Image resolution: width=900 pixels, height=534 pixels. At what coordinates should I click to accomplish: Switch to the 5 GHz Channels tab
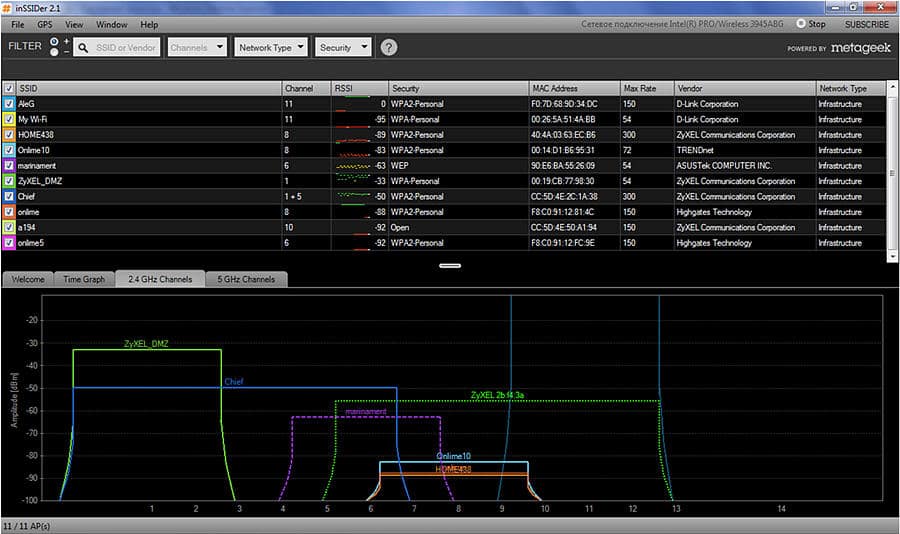pos(248,279)
